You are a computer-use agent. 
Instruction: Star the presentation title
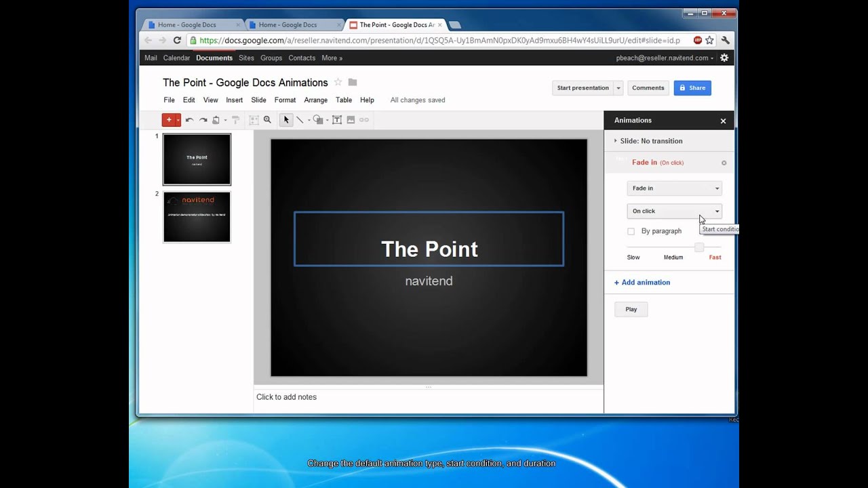click(x=338, y=82)
